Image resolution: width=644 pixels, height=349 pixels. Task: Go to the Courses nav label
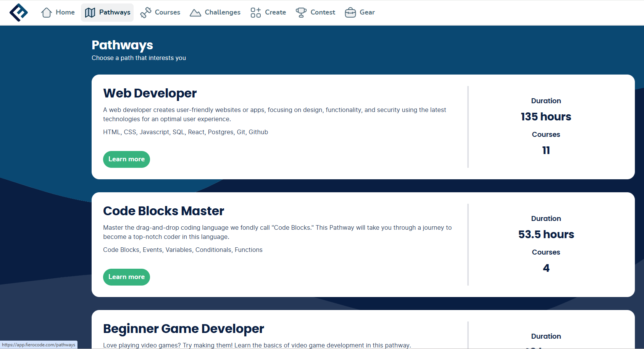[x=168, y=12]
